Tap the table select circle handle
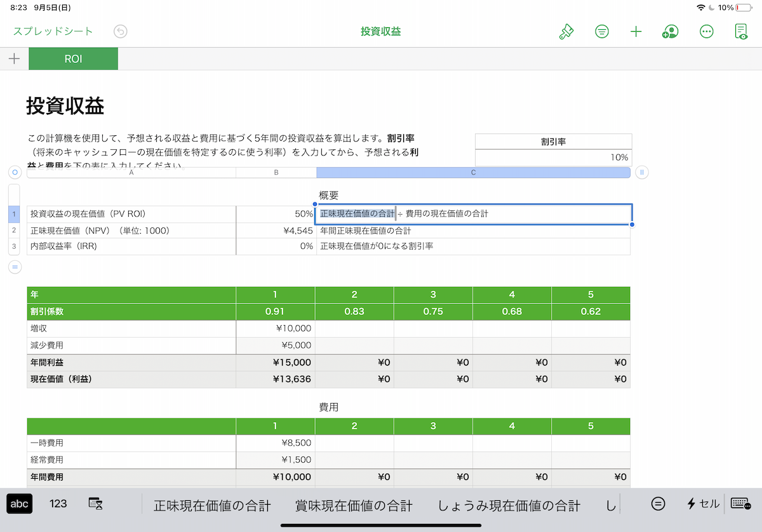The height and width of the screenshot is (532, 762). [x=15, y=172]
